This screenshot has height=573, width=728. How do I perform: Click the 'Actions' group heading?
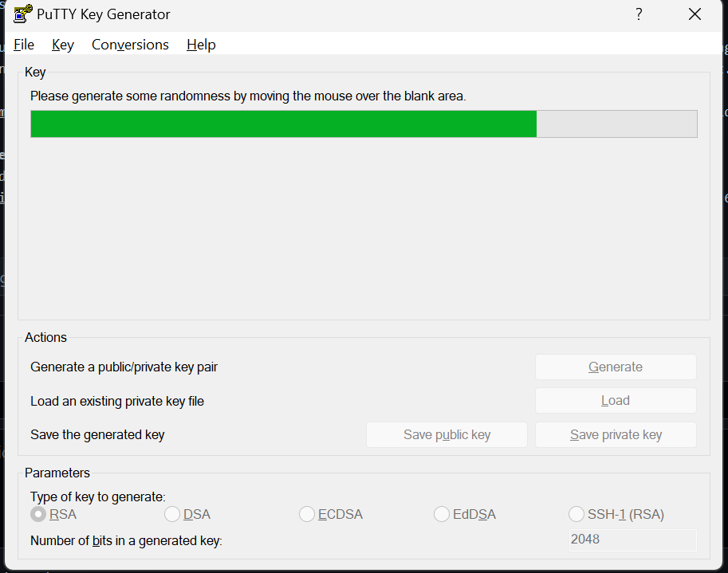(45, 337)
